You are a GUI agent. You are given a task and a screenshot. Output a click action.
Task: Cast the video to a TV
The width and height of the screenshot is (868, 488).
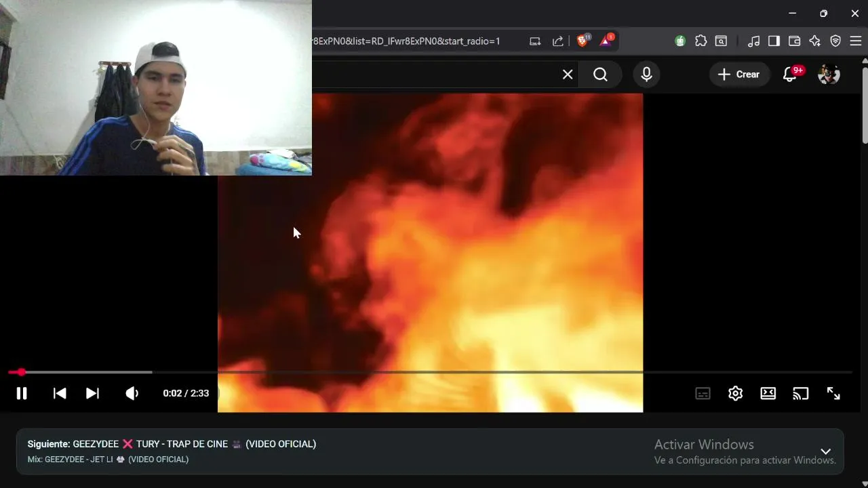pyautogui.click(x=801, y=393)
